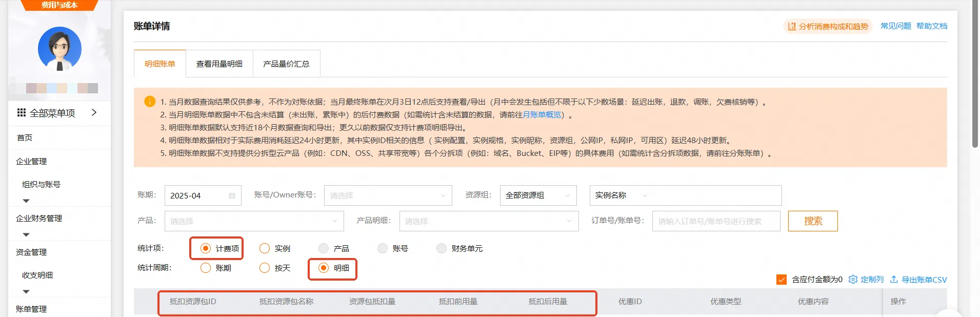The width and height of the screenshot is (980, 317).
Task: Open 资源组 全部资源组 dropdown
Action: [538, 195]
